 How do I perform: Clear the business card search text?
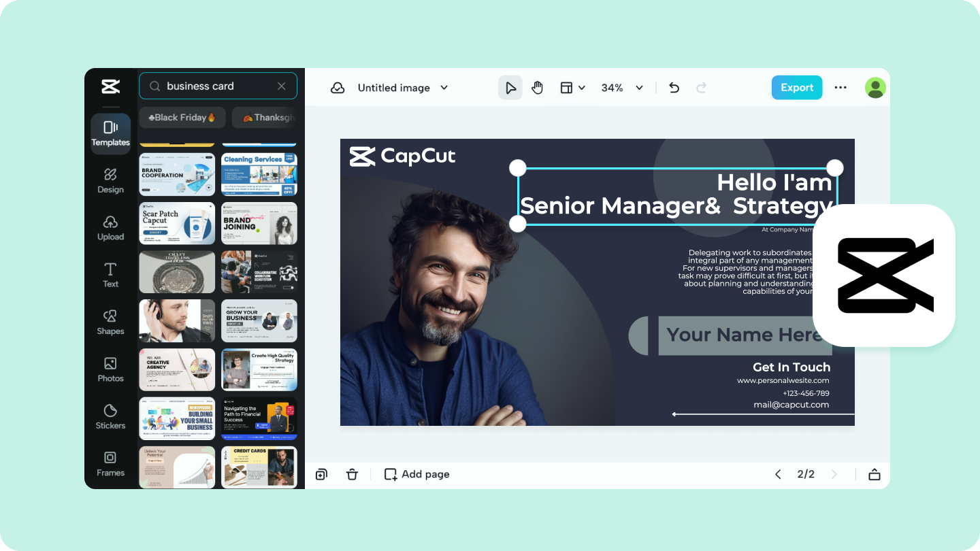(x=282, y=86)
